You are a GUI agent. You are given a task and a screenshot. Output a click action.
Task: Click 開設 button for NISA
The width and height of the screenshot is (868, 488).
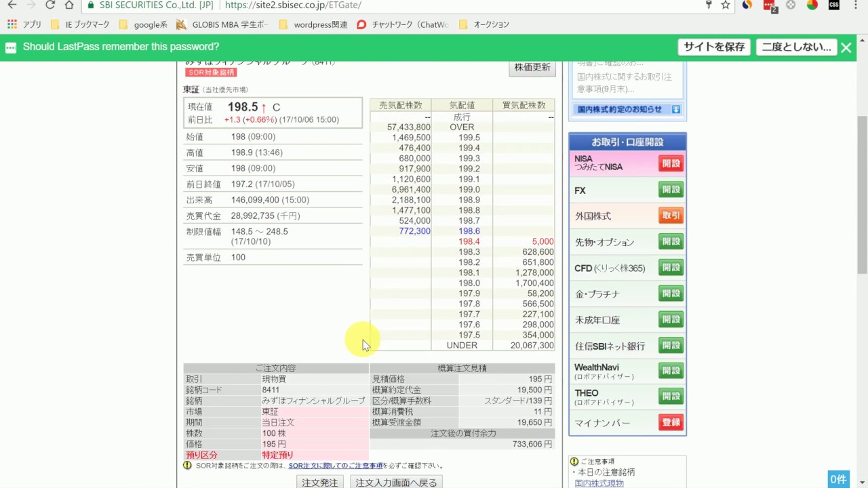click(671, 163)
